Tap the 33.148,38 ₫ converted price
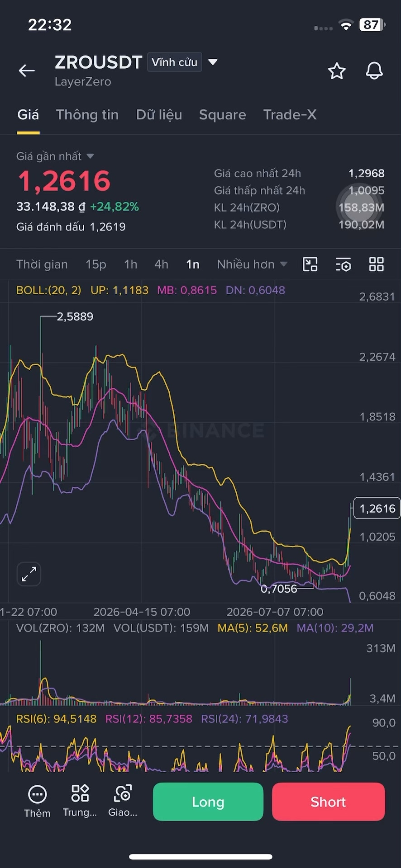 pos(51,207)
